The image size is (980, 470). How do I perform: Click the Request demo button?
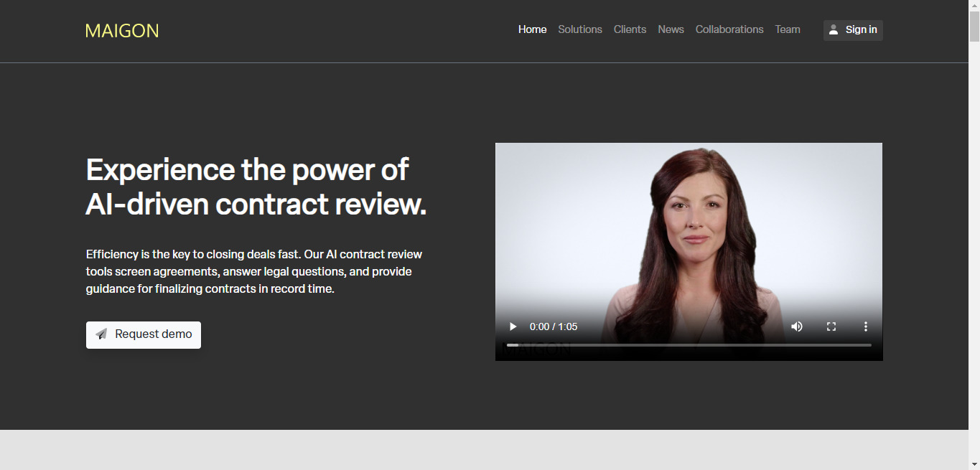pos(144,334)
